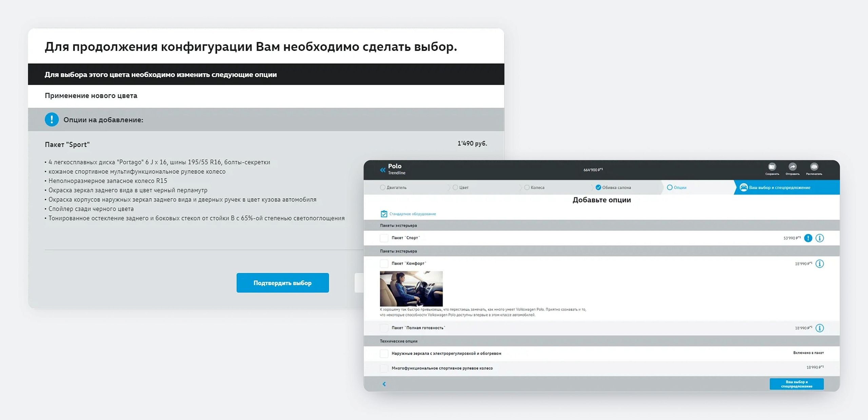Tick Пакет Полная готовность checkbox

pos(384,328)
